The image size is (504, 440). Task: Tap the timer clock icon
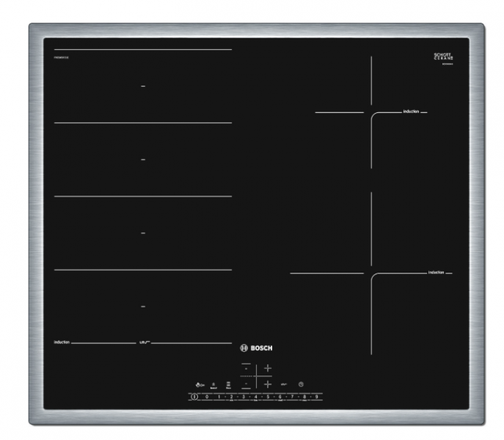point(301,384)
